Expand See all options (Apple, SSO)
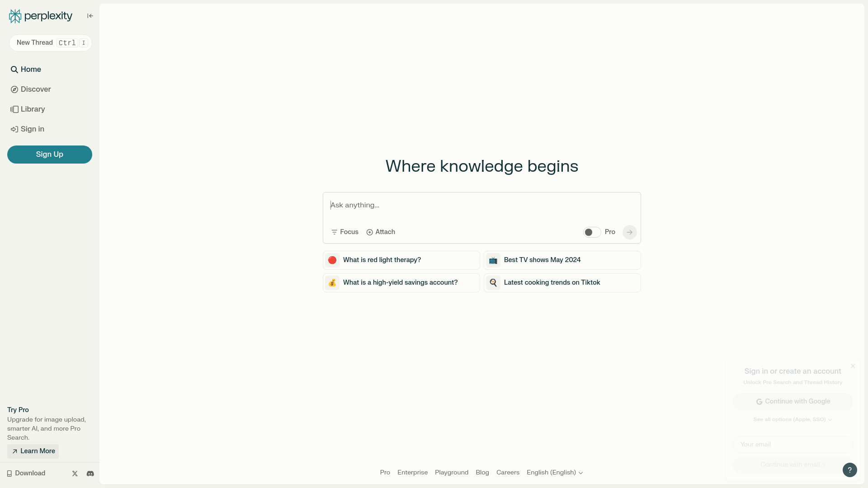 (x=793, y=420)
